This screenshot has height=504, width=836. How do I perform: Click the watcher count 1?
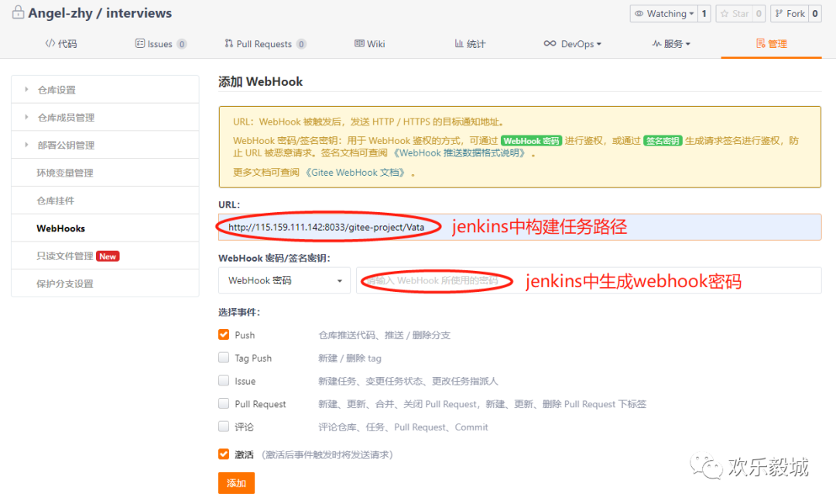704,14
